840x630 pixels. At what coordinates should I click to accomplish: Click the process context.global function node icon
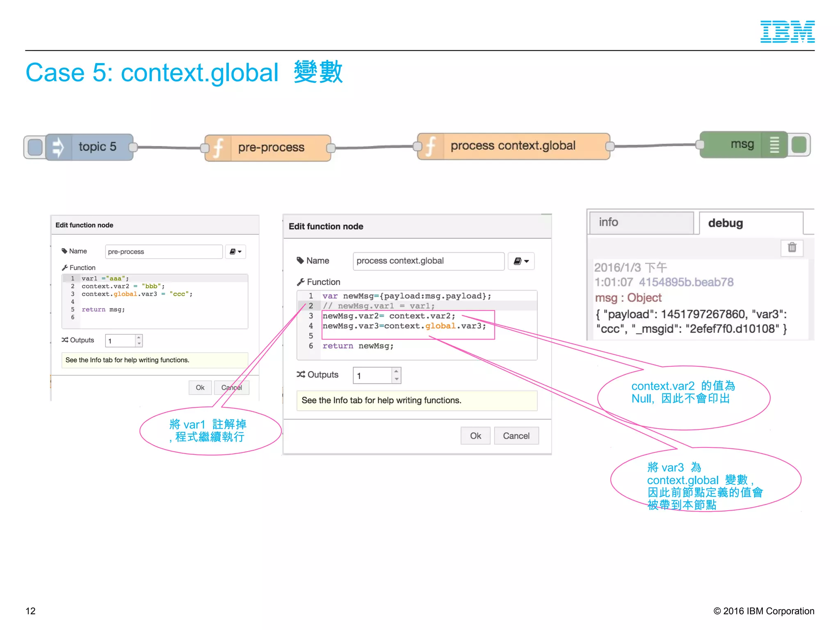click(x=431, y=146)
